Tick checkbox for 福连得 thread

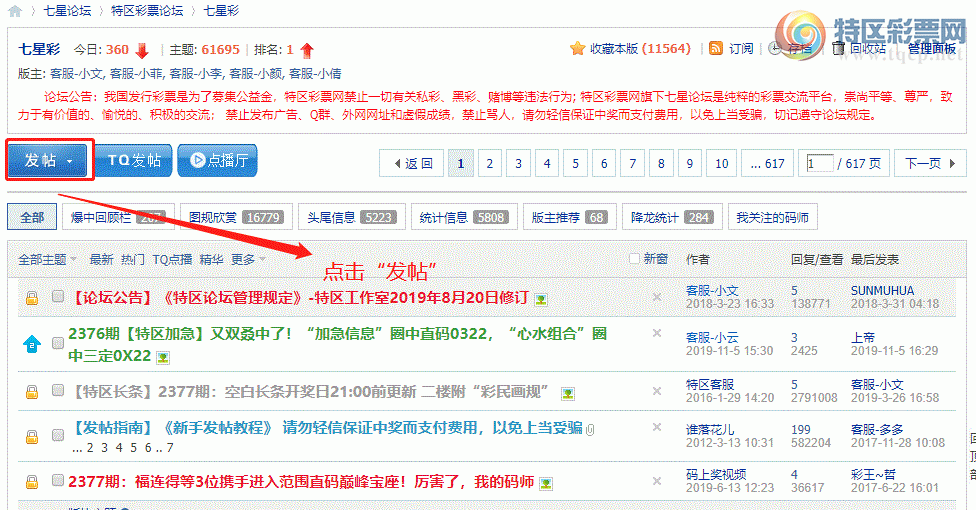(58, 479)
